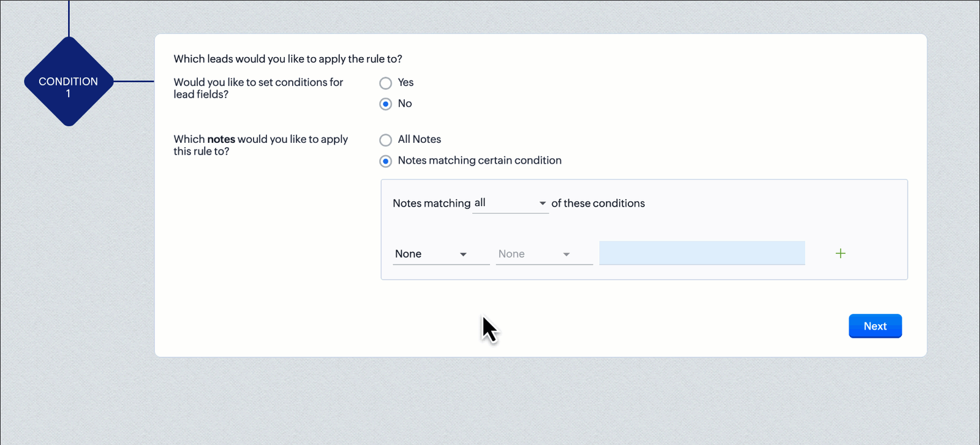
Task: Select the No radio button for lead fields
Action: [x=385, y=104]
